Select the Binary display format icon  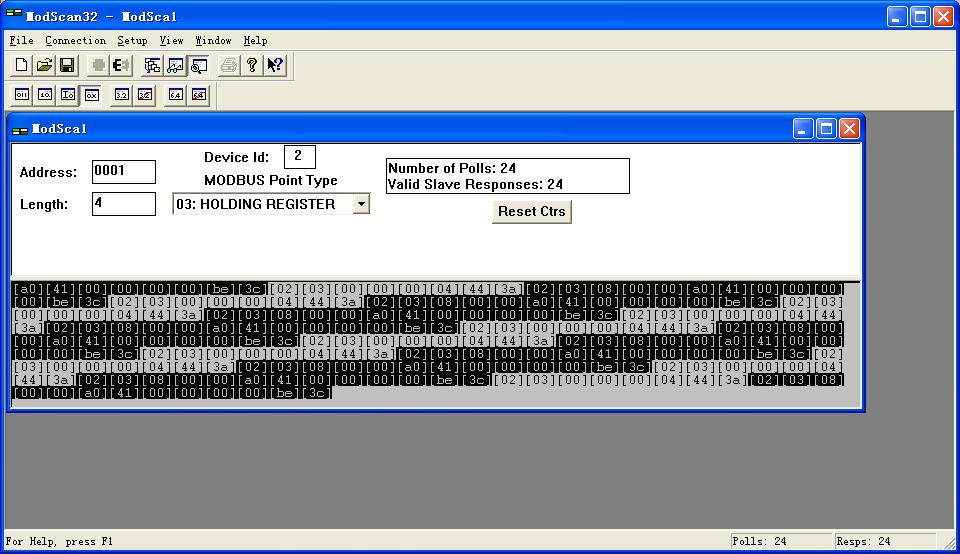pyautogui.click(x=22, y=95)
